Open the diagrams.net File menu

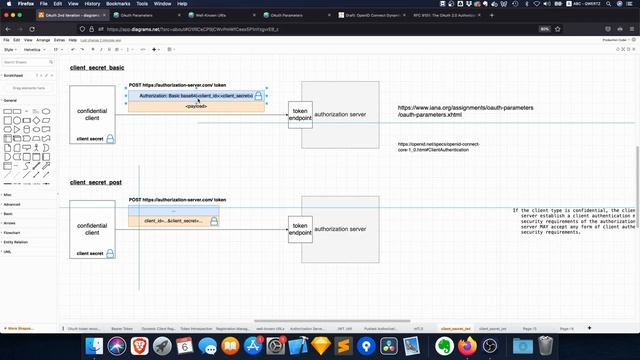(6, 40)
